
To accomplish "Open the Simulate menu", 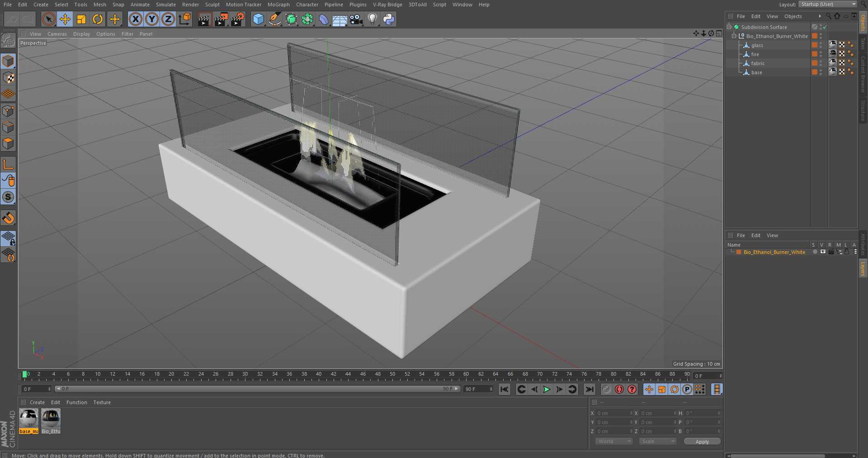I will pyautogui.click(x=165, y=5).
